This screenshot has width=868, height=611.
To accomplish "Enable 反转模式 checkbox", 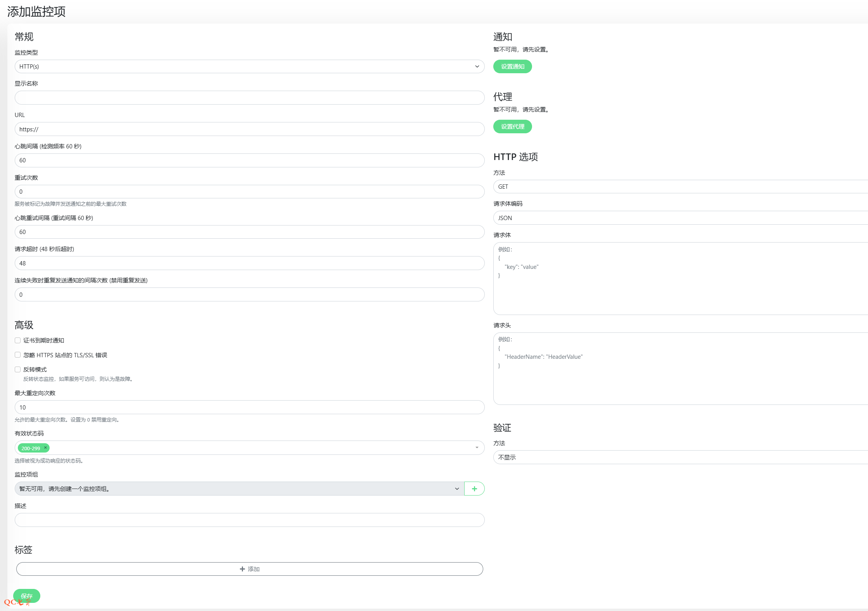I will (x=18, y=369).
